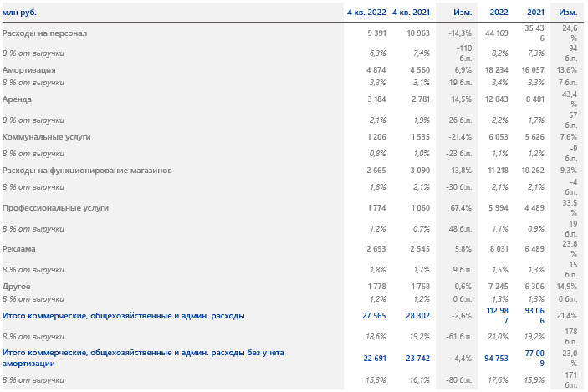The height and width of the screenshot is (392, 588).
Task: Select the "4 кв. 2022" column header
Action: [366, 13]
